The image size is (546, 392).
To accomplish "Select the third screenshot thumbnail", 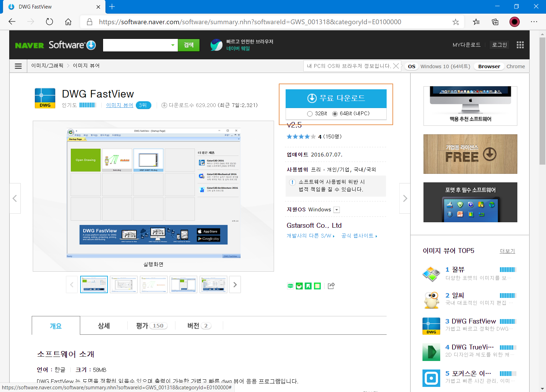I will click(x=154, y=285).
